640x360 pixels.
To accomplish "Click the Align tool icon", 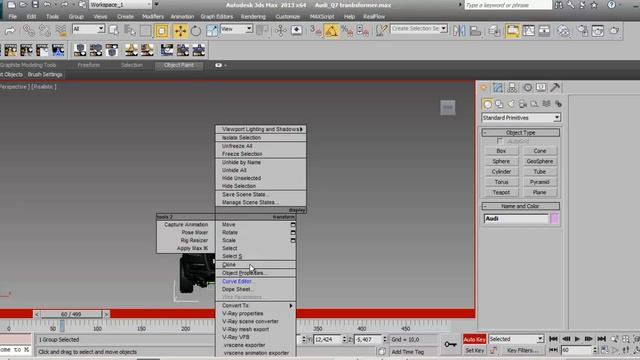I will pos(475,31).
